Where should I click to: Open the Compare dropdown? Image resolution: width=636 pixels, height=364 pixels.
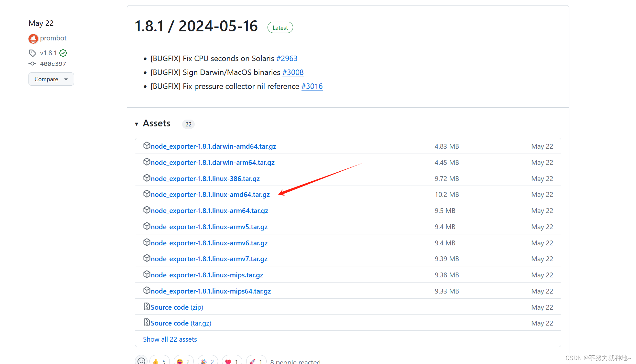[x=51, y=79]
